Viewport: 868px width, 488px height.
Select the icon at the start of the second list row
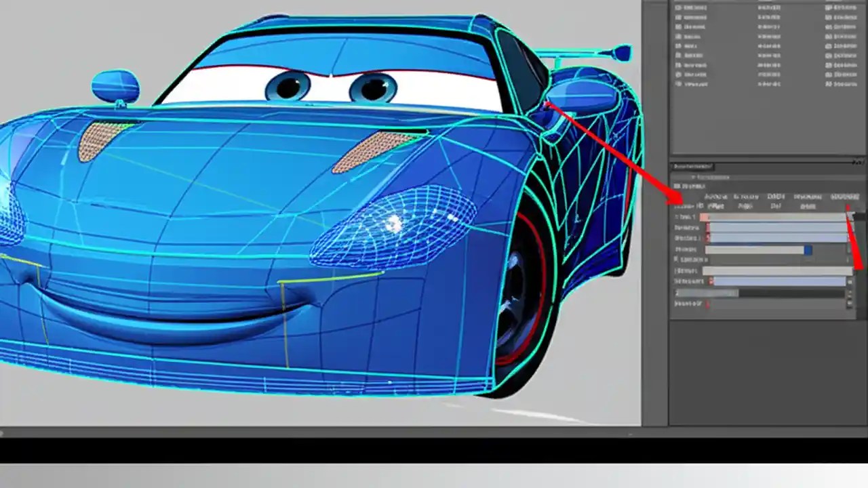[x=678, y=18]
